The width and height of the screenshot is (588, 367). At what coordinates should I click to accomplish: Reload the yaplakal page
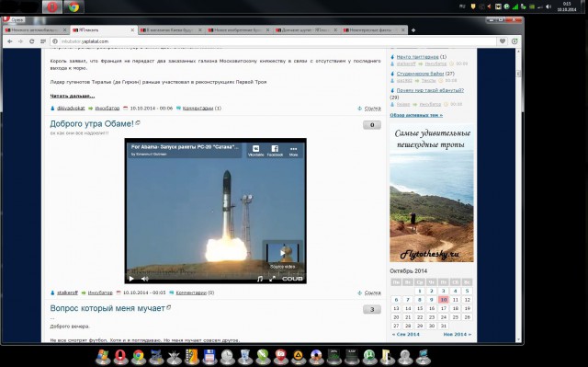[x=31, y=41]
